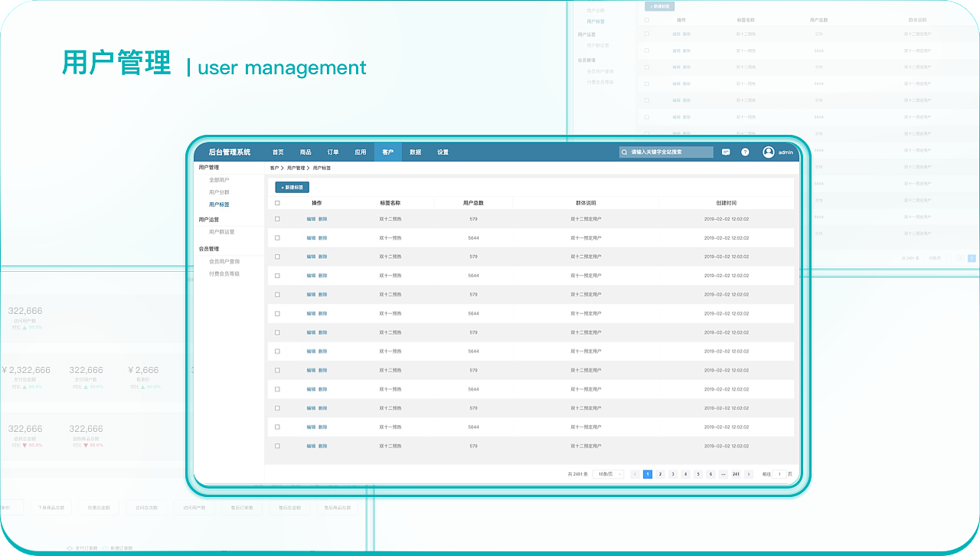Open 用户分群 in the sidebar

coord(219,192)
